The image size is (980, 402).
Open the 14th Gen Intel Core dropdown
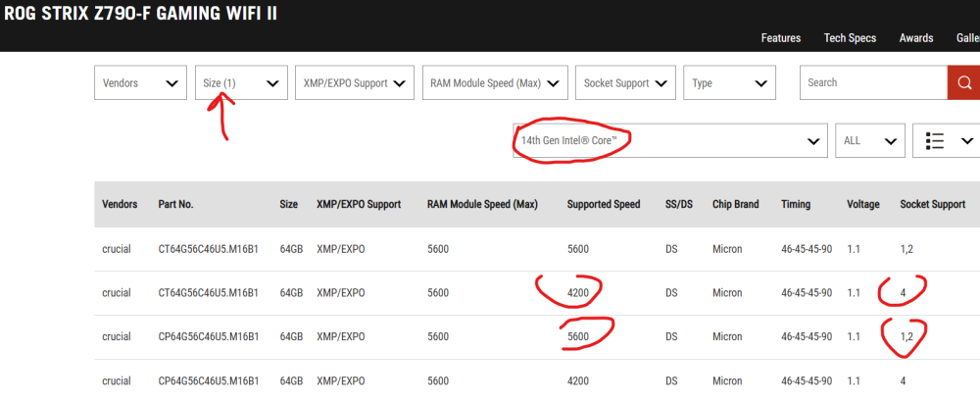[670, 140]
